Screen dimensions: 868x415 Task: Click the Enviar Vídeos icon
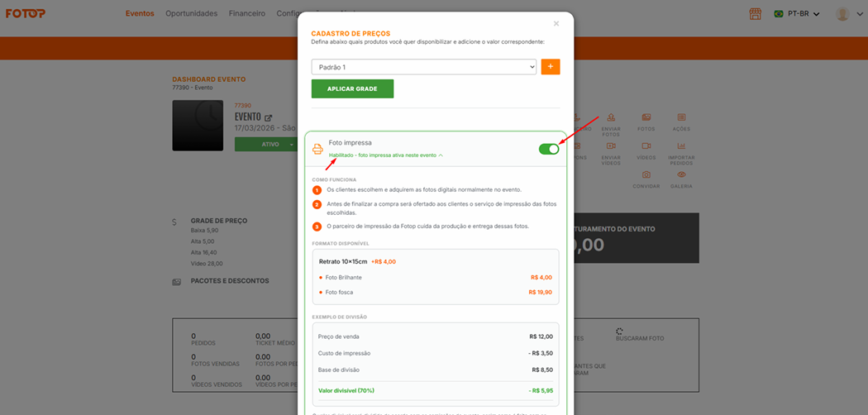point(611,146)
